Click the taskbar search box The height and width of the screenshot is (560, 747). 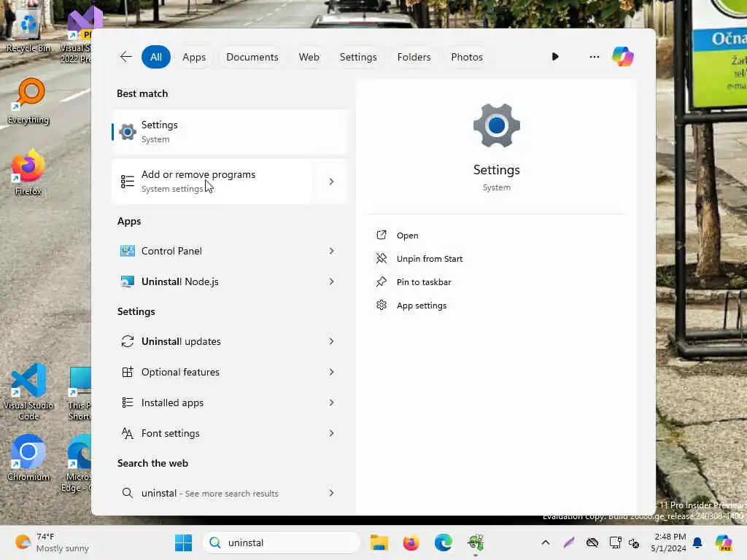(282, 542)
